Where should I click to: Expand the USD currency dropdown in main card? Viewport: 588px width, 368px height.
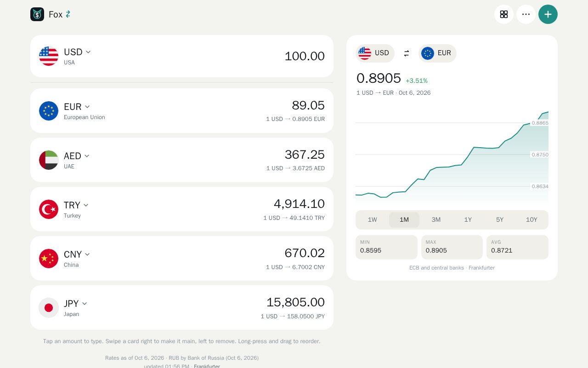[x=78, y=52]
